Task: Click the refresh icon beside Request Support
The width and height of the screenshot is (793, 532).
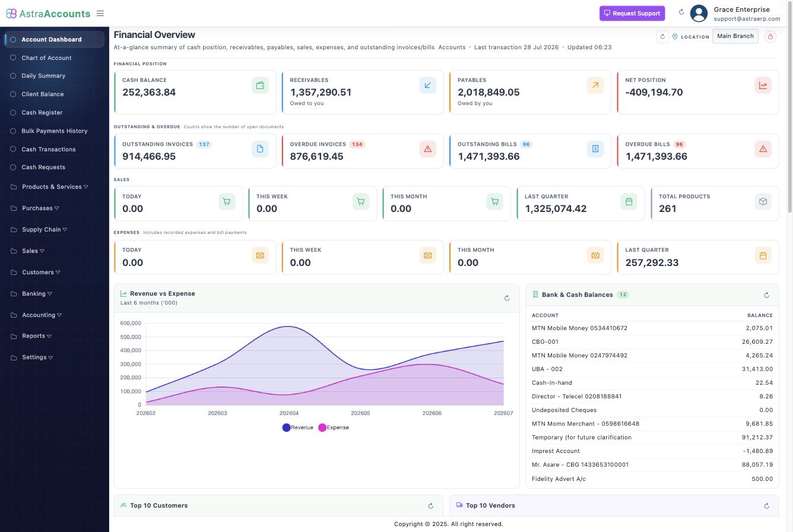Action: (681, 12)
